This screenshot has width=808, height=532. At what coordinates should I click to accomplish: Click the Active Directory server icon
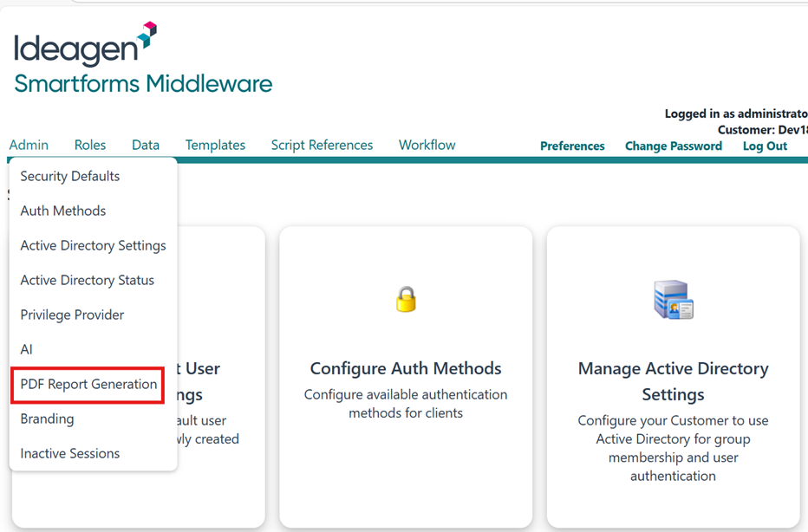(673, 301)
